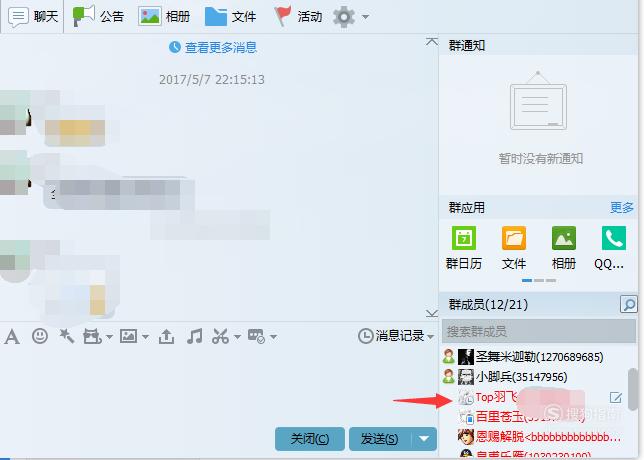Click the up arrow above chat area
Screen dimensions: 644x460
point(432,41)
